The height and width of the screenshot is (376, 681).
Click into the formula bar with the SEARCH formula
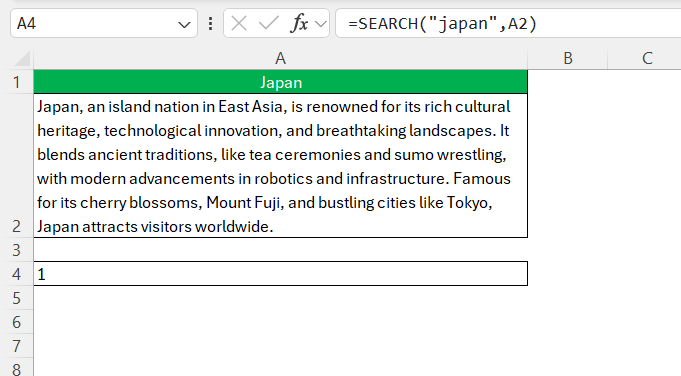click(508, 23)
